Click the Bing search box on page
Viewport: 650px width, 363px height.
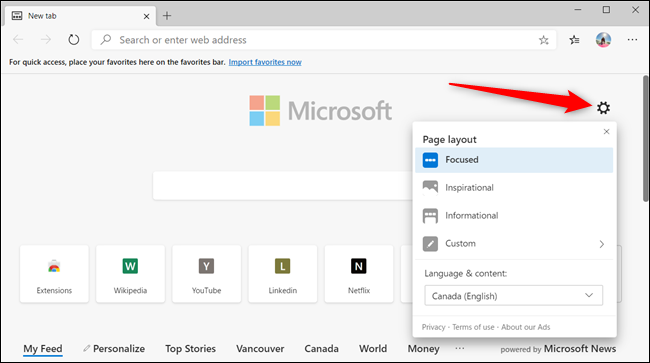tap(283, 186)
